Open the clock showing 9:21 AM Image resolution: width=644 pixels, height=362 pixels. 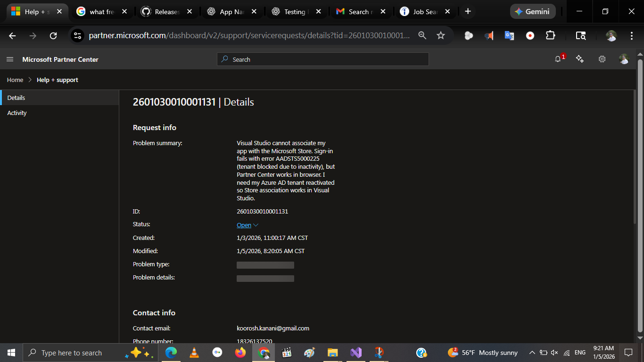click(x=604, y=353)
